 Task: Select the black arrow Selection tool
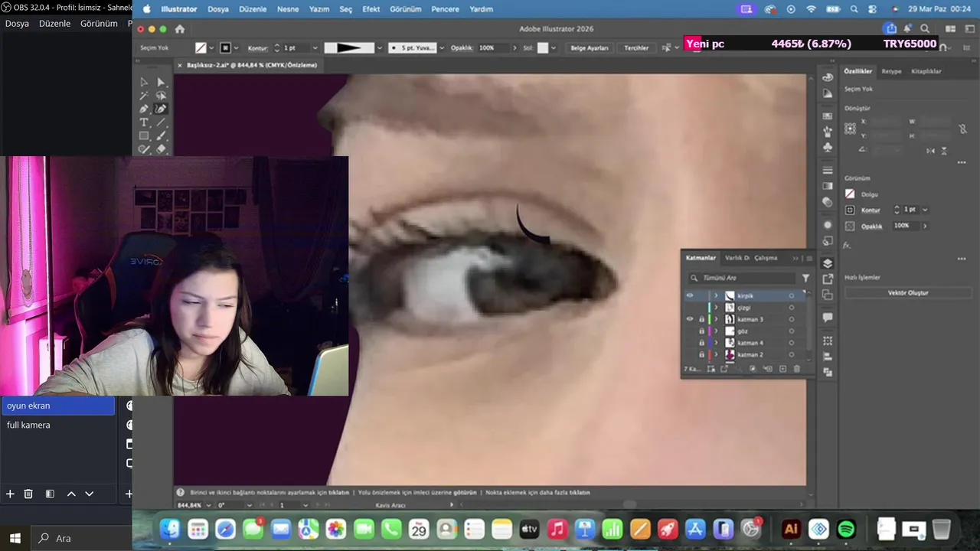coord(144,82)
